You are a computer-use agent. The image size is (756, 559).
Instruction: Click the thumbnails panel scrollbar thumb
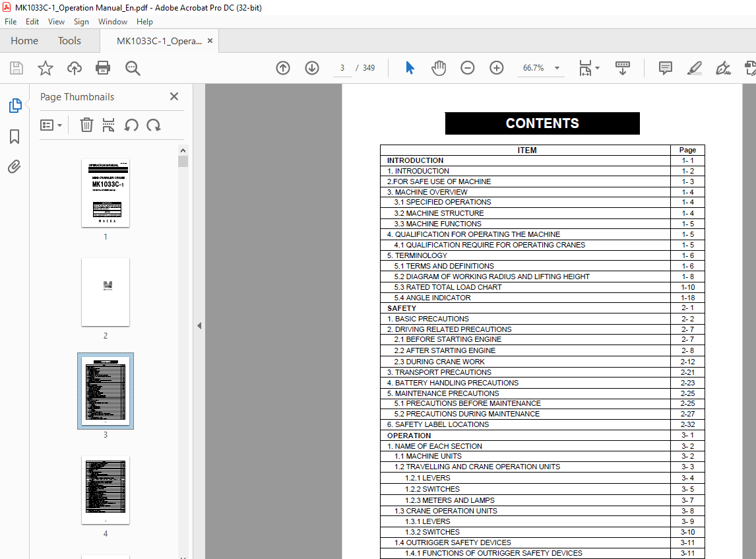click(x=183, y=161)
